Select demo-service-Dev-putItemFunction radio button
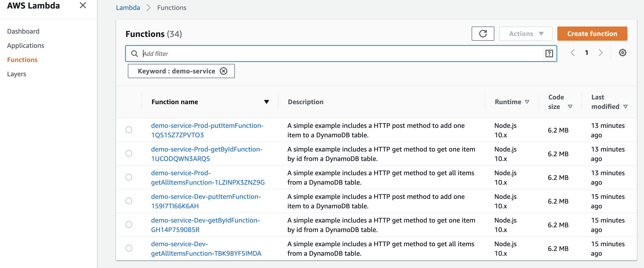The image size is (644, 268). click(129, 201)
